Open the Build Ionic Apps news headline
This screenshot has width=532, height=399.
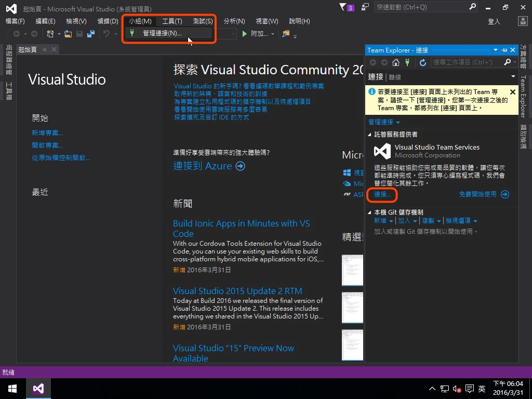coord(241,229)
